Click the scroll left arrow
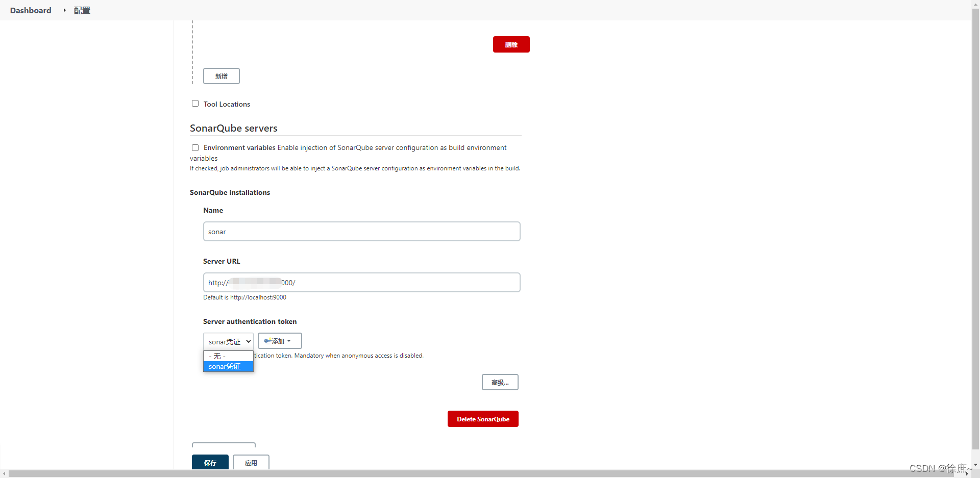This screenshot has height=478, width=980. click(x=4, y=473)
